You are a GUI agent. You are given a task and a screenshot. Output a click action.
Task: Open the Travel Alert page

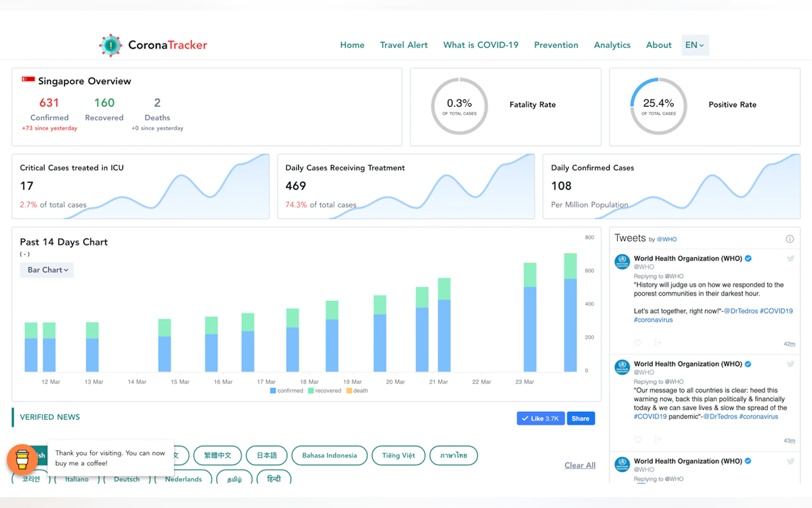coord(403,45)
